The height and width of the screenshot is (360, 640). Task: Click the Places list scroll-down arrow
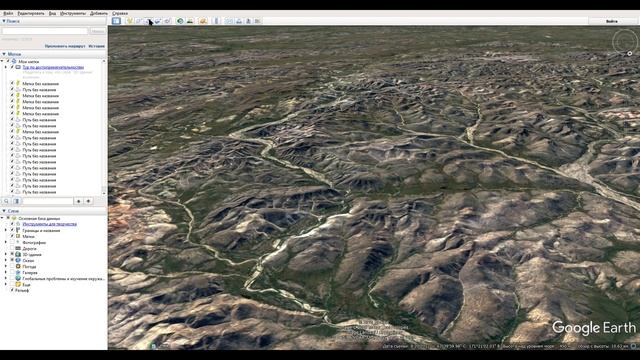[x=104, y=193]
